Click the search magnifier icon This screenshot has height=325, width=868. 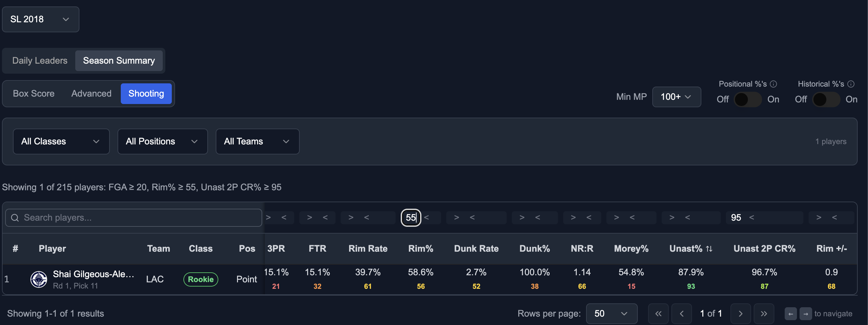click(x=15, y=218)
